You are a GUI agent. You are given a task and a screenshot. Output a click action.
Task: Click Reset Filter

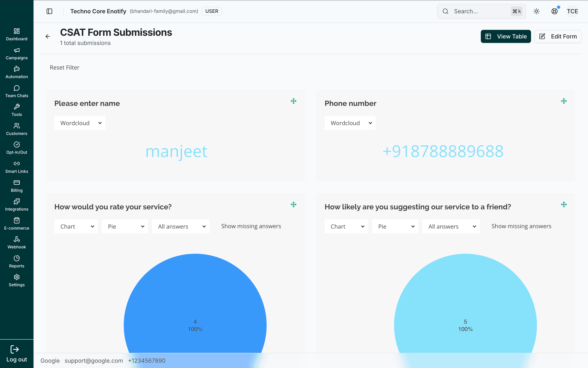[65, 67]
